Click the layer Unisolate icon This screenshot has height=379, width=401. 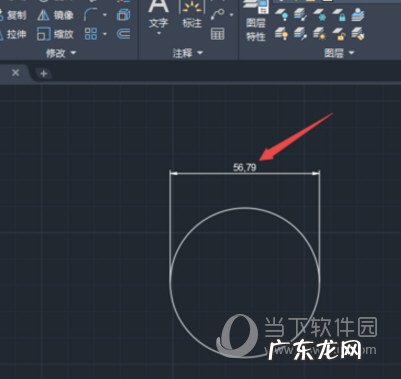[300, 34]
